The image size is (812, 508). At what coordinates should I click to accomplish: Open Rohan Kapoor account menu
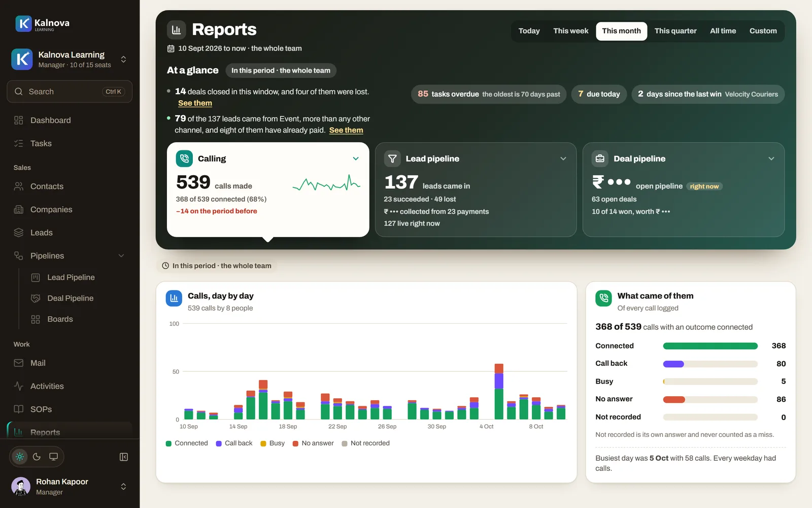pos(70,487)
